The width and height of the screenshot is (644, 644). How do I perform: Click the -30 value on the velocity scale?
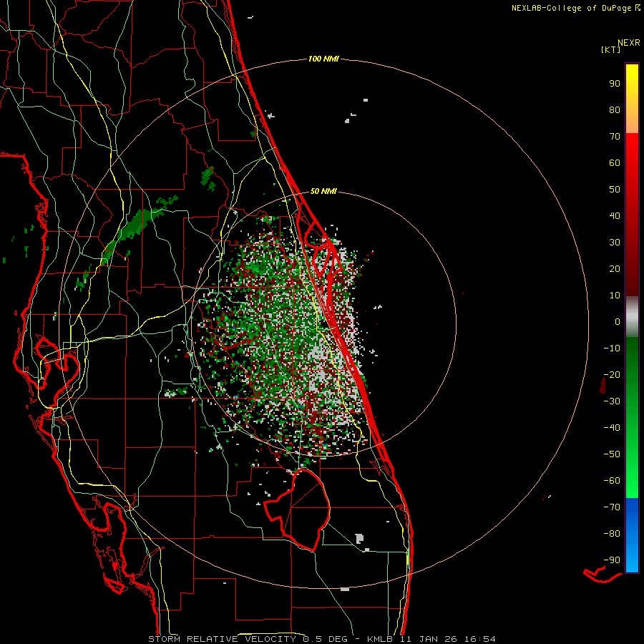(x=612, y=401)
